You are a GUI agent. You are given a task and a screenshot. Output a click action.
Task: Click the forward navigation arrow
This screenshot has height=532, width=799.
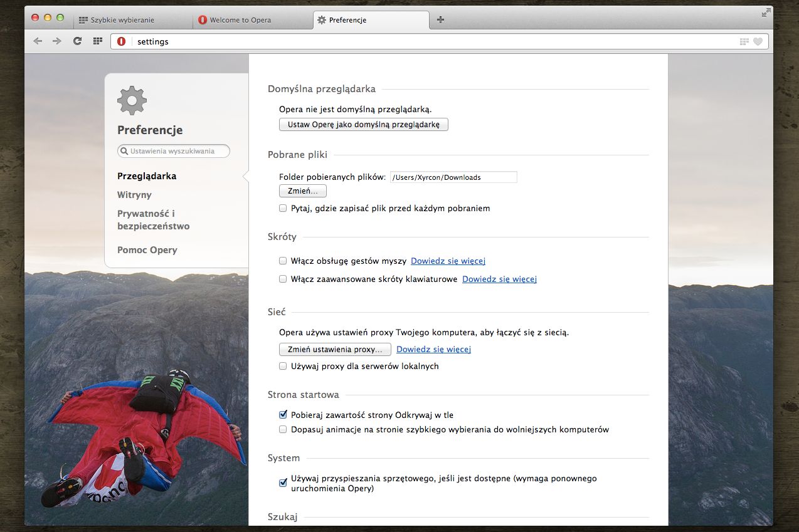pos(57,41)
